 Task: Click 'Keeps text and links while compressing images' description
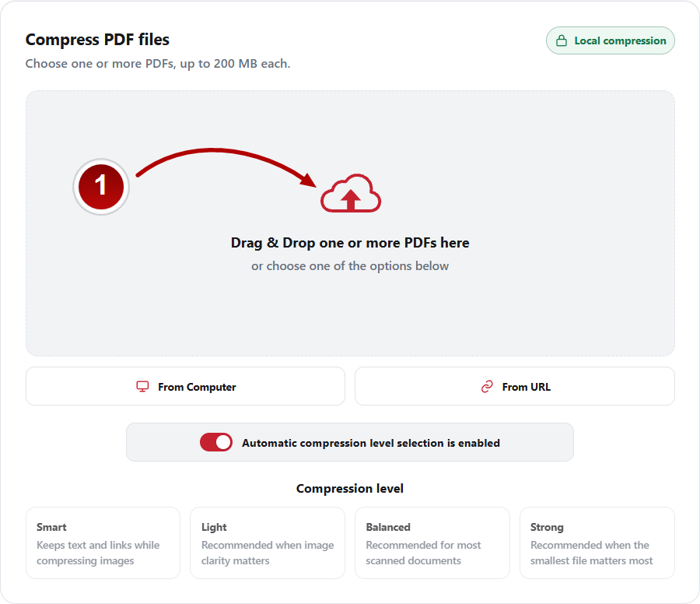pyautogui.click(x=98, y=553)
